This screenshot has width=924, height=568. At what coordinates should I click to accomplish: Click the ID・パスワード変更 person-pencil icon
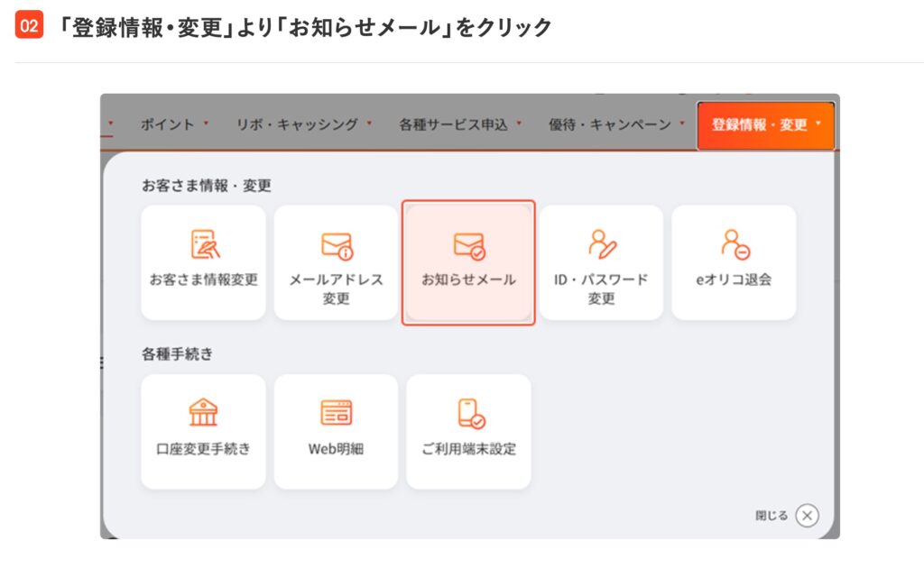pos(602,244)
